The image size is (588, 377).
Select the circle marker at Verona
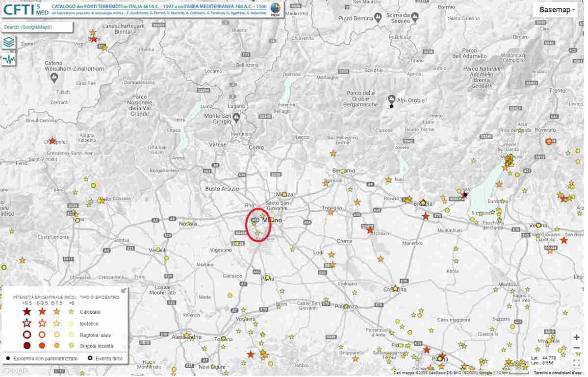tap(538, 225)
